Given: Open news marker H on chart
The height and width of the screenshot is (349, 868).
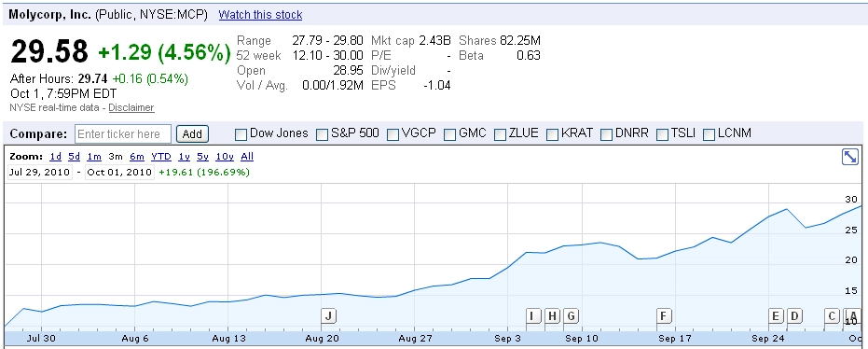Looking at the screenshot, I should pyautogui.click(x=553, y=315).
